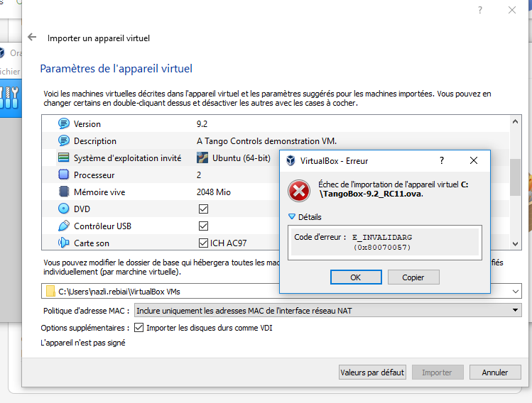The width and height of the screenshot is (532, 403).
Task: Click scroll down arrow of settings list
Action: (516, 243)
